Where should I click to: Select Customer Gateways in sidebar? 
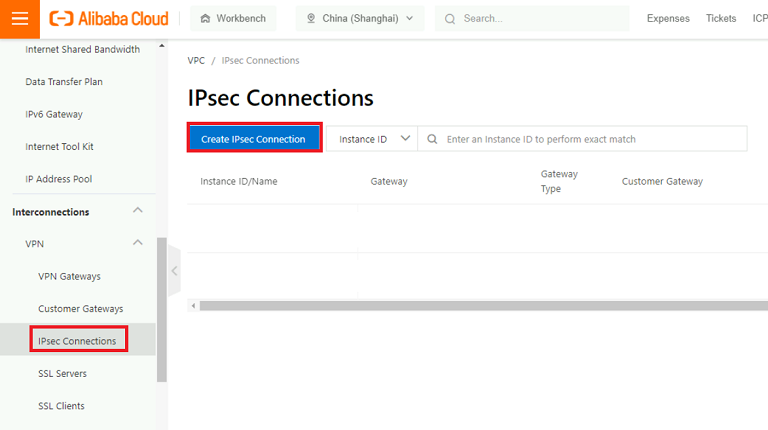(x=80, y=309)
